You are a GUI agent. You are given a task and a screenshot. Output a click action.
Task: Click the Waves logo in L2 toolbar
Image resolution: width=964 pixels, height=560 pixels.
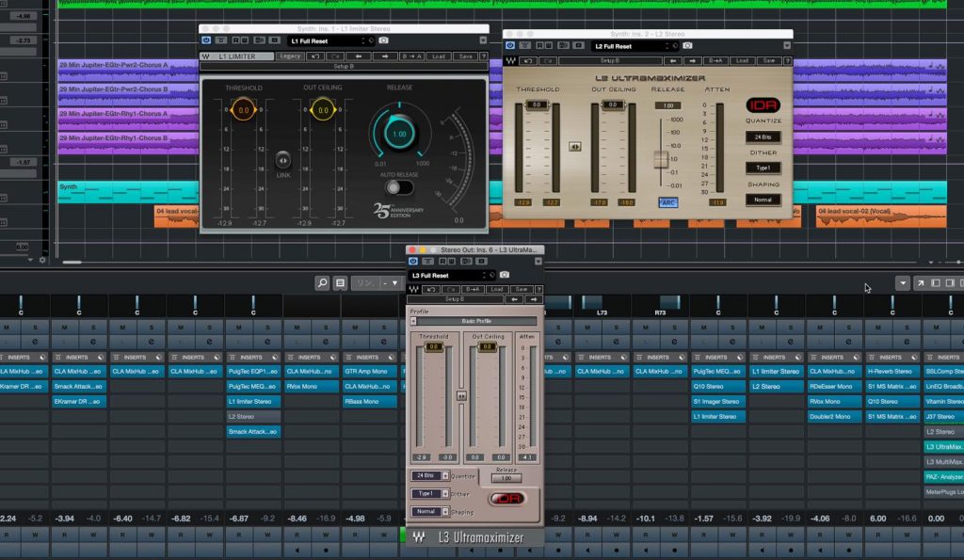pyautogui.click(x=511, y=61)
